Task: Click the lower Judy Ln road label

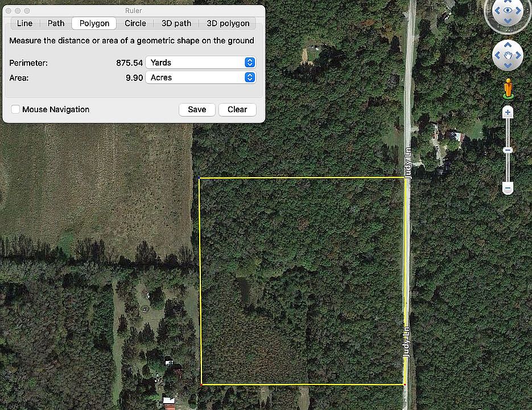Action: (407, 342)
